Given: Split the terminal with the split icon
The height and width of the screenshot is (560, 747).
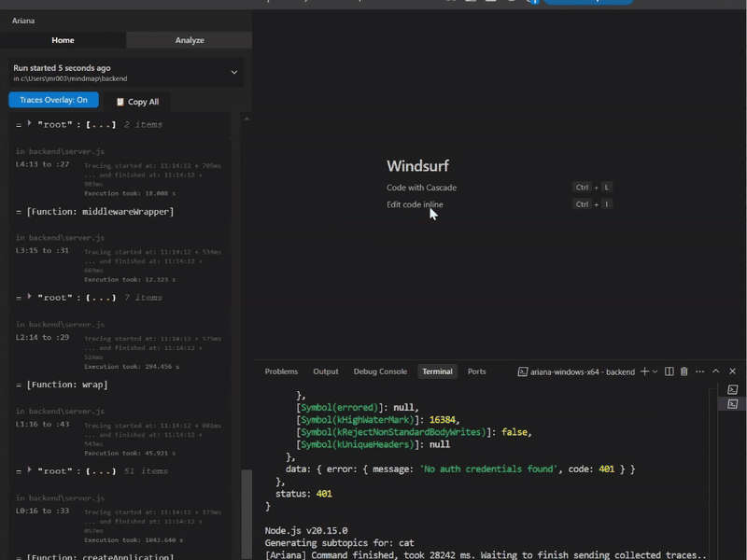Looking at the screenshot, I should tap(669, 371).
